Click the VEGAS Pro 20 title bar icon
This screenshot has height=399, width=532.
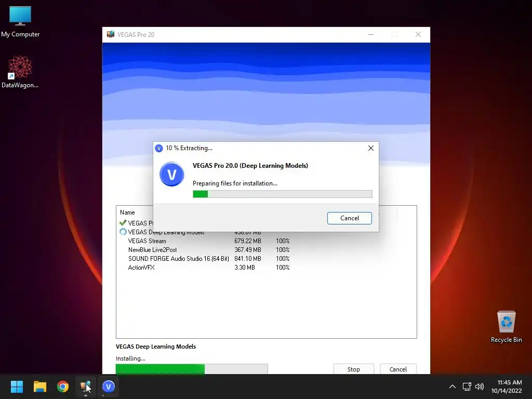coord(111,34)
